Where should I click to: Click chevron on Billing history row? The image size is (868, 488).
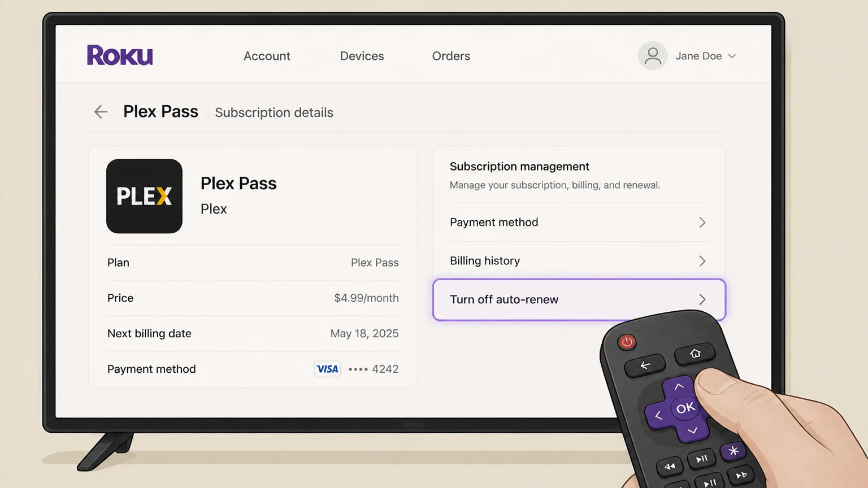(x=702, y=261)
